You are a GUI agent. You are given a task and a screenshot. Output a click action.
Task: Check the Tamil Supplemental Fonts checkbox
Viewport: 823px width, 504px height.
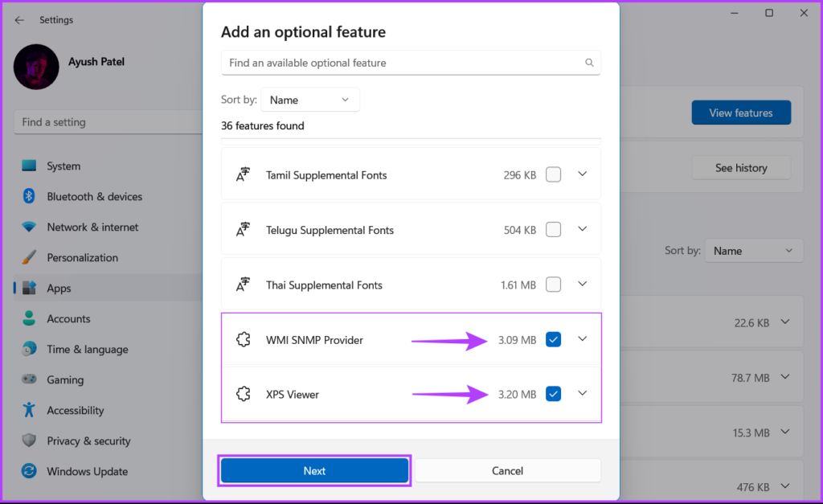(553, 174)
